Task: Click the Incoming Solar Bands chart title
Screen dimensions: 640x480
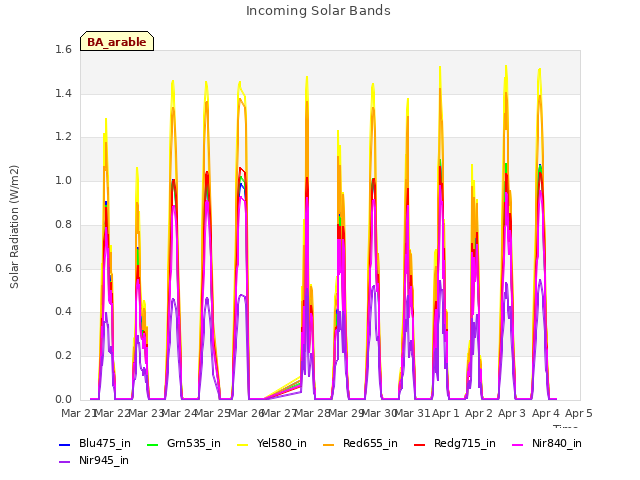Action: tap(318, 11)
